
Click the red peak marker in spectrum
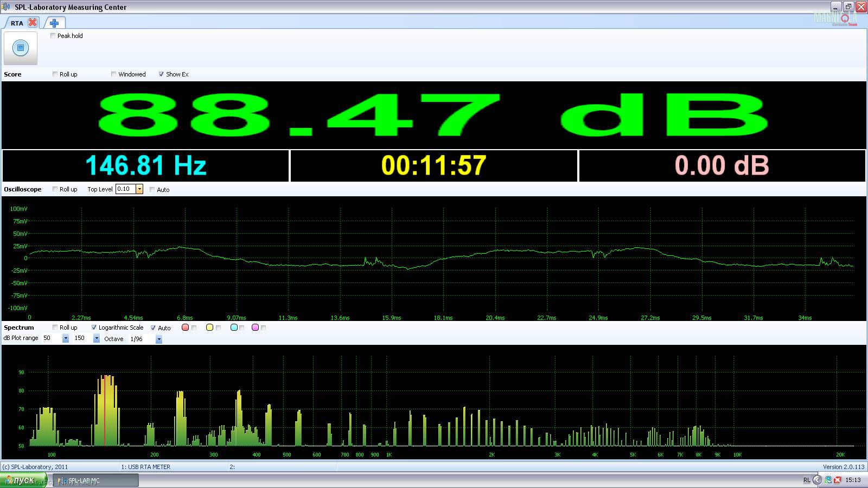105,411
